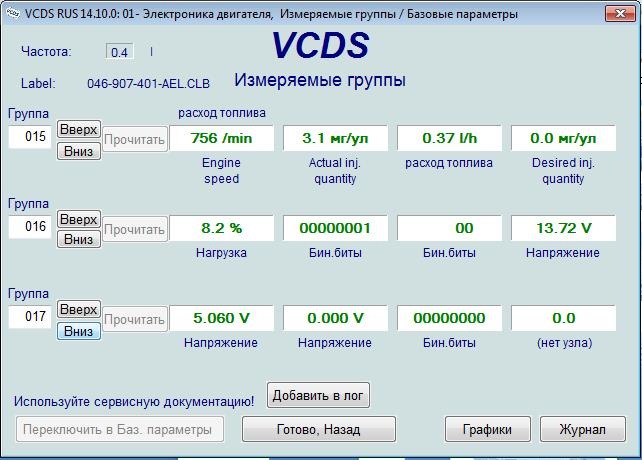642x460 pixels.
Task: Click the Измеряемые группы heading
Action: 320,80
